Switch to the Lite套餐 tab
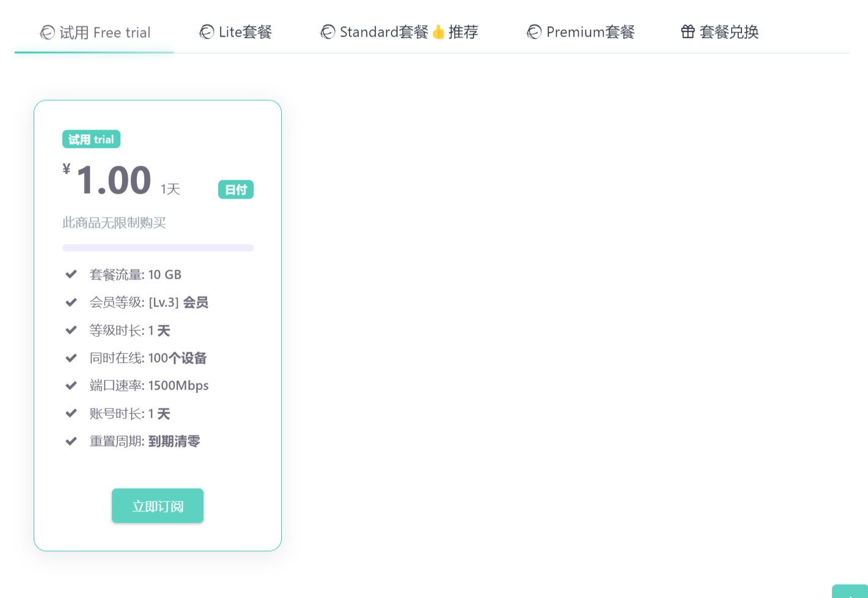Image resolution: width=868 pixels, height=598 pixels. tap(245, 32)
